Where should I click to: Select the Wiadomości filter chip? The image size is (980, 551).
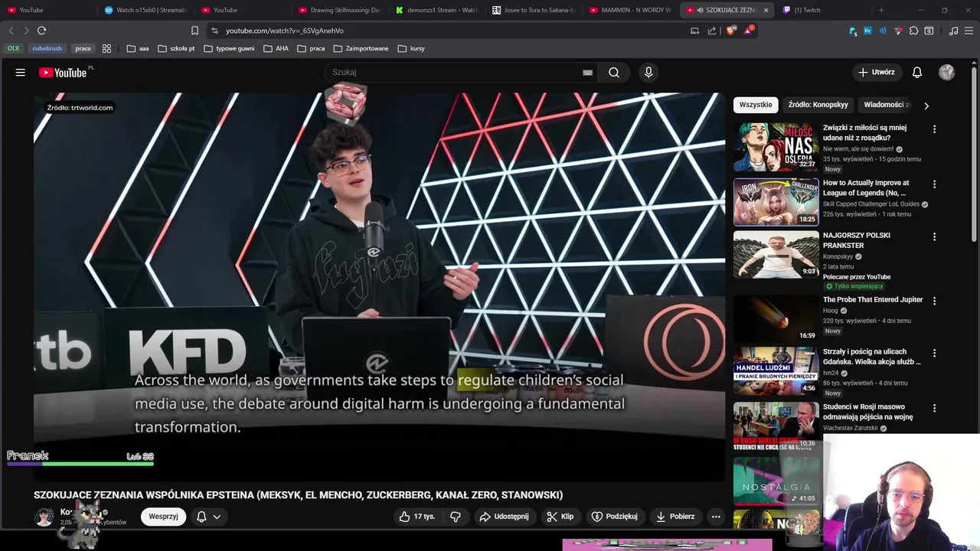coord(887,105)
